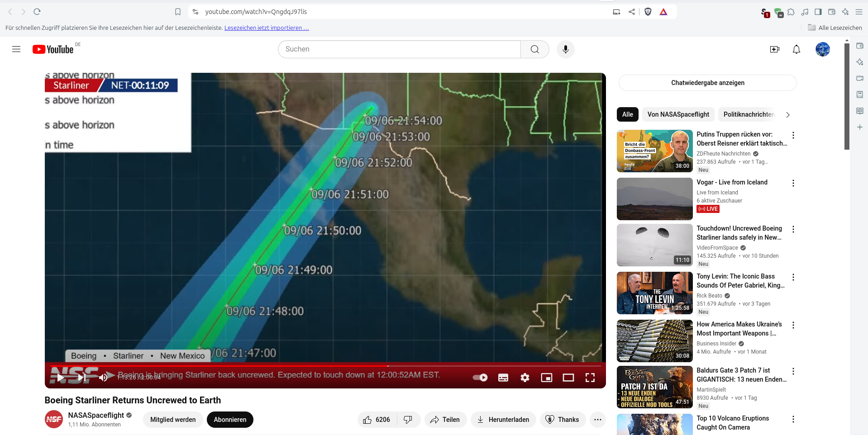Open notifications bell
Image resolution: width=868 pixels, height=435 pixels.
click(796, 49)
